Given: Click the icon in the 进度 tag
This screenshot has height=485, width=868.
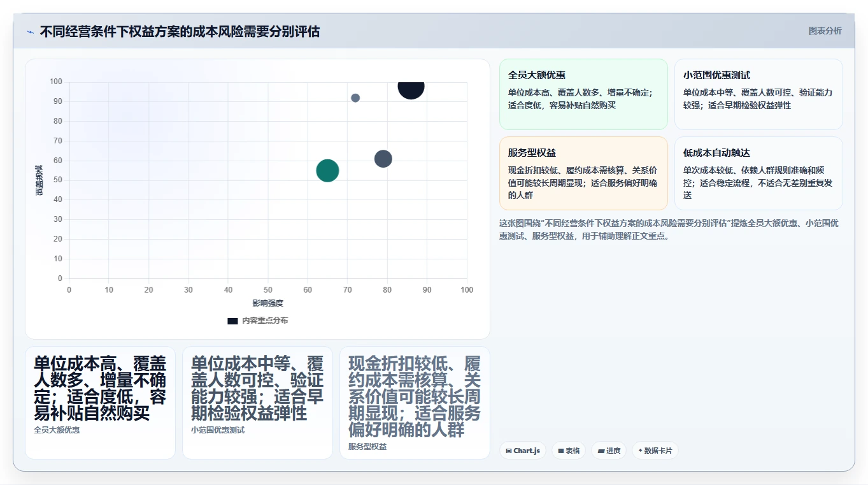Looking at the screenshot, I should pos(601,451).
